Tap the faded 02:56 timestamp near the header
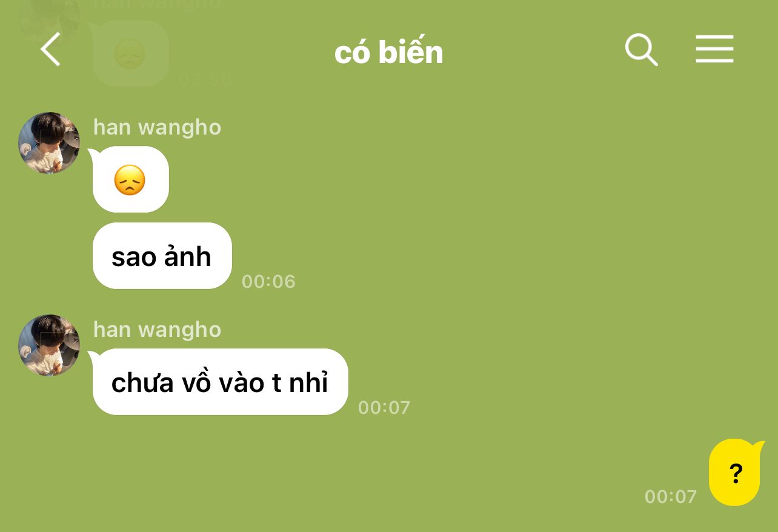Image resolution: width=778 pixels, height=532 pixels. coord(205,79)
